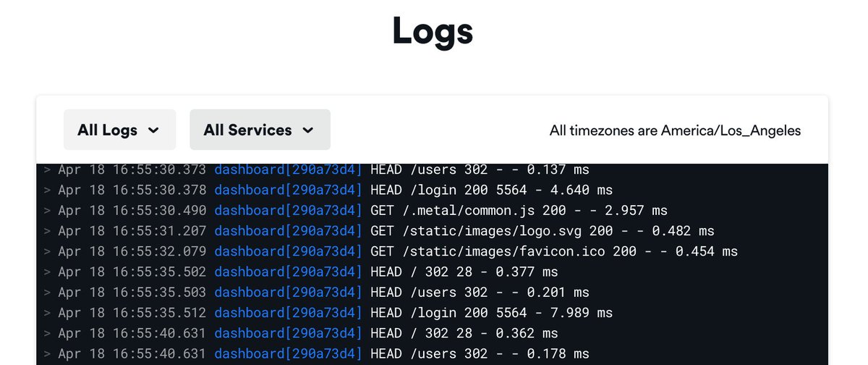The image size is (868, 365).
Task: Click the dashboard tag on the 0.362 ms line
Action: click(289, 334)
